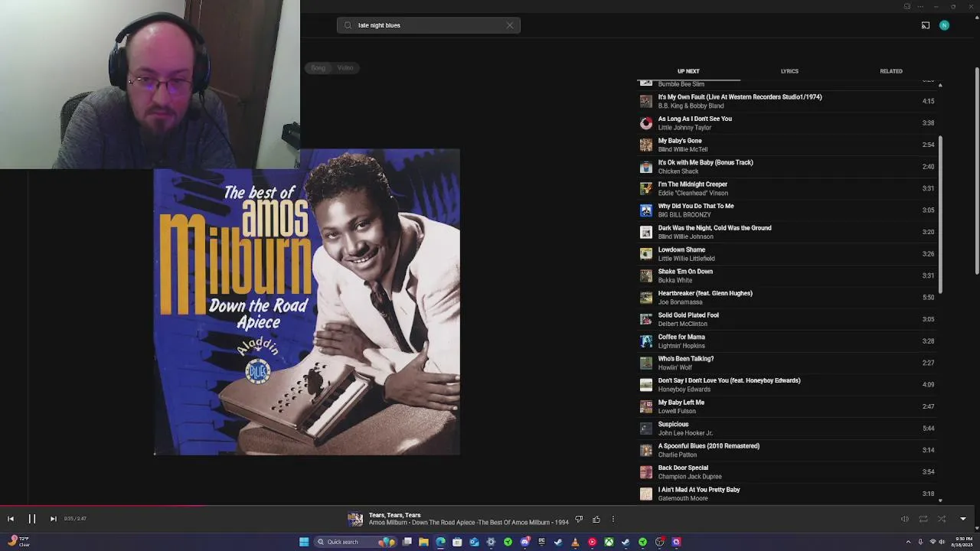This screenshot has width=980, height=551.
Task: Play Solid Gold Plated Fool
Action: 788,319
